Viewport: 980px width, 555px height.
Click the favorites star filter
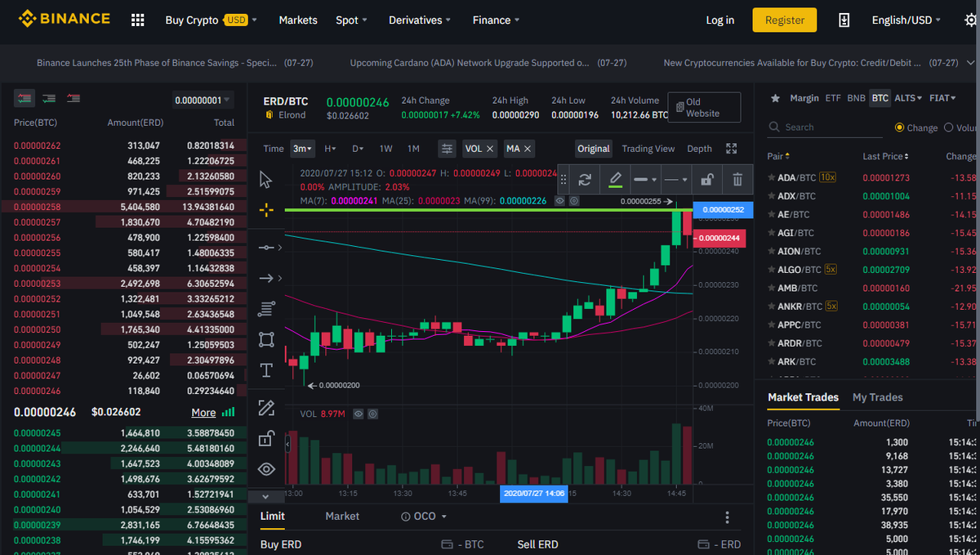[x=775, y=98]
